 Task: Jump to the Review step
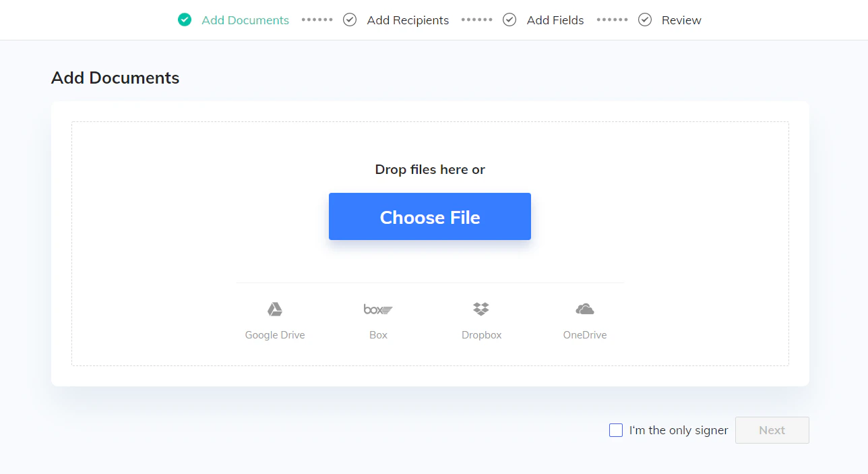(x=681, y=20)
